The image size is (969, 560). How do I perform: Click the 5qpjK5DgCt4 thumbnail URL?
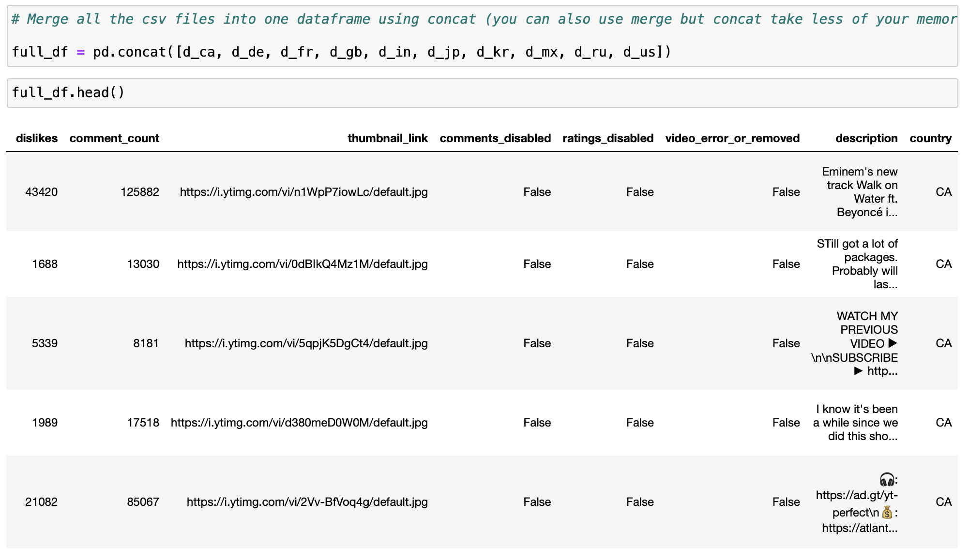[x=306, y=343]
